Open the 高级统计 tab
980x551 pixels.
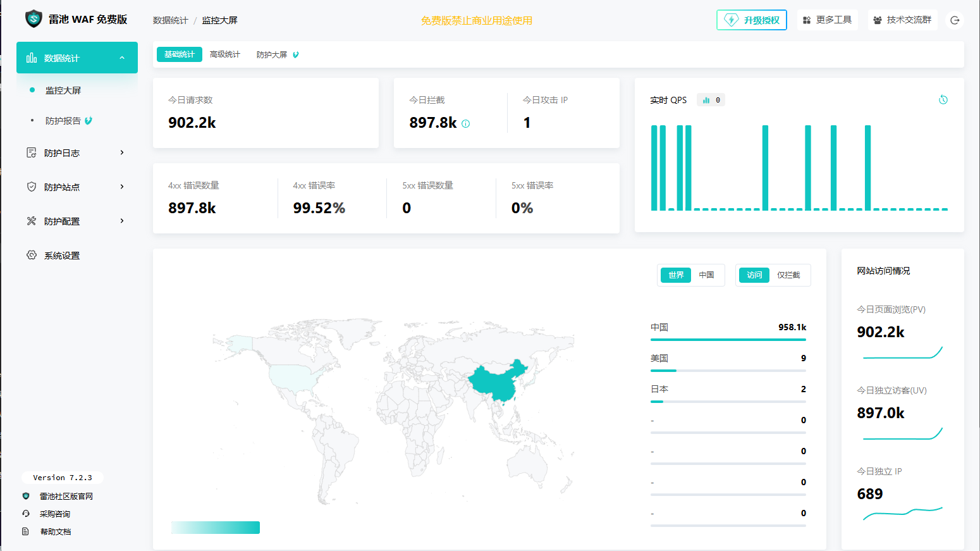coord(225,54)
